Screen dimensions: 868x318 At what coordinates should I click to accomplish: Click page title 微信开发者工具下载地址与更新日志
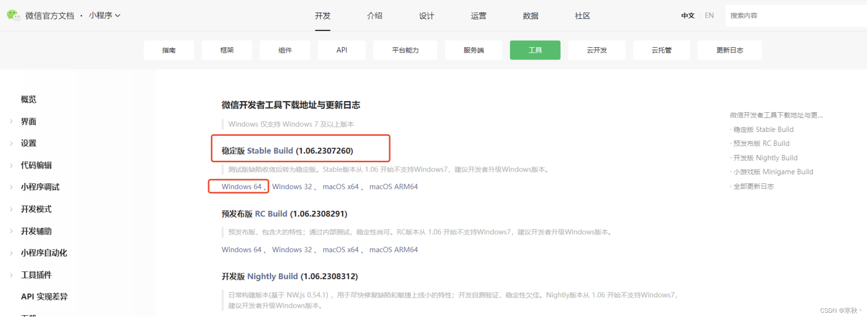[x=291, y=105]
